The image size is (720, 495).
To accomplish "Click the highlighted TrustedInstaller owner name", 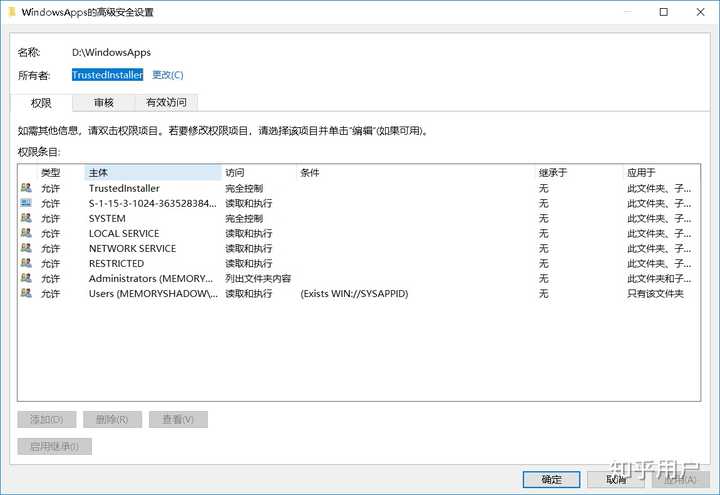I will (107, 75).
